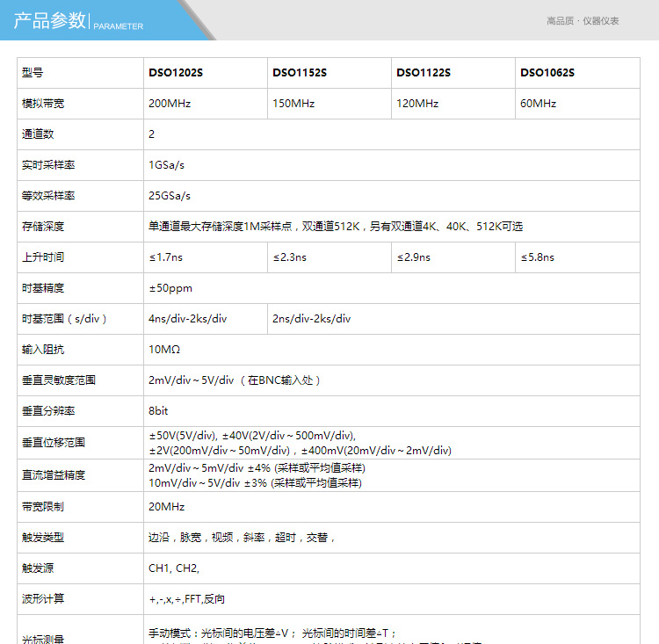The image size is (659, 644).
Task: Click the 实时采样率 row label
Action: (43, 165)
